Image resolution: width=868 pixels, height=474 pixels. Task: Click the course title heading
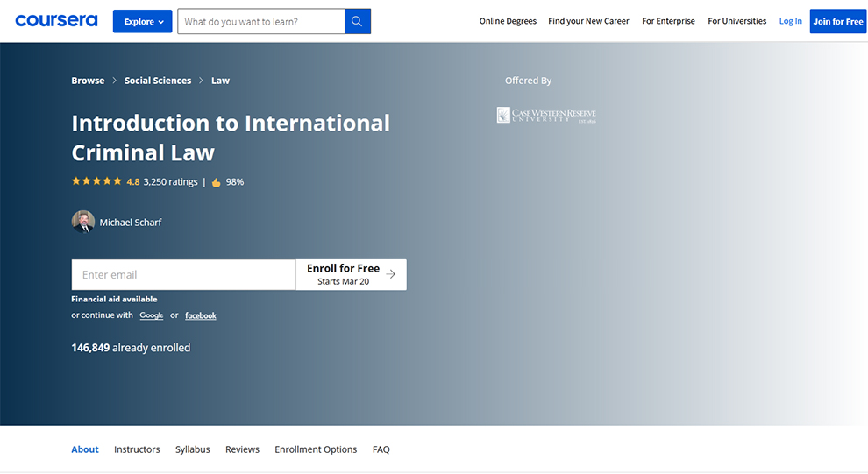[231, 138]
